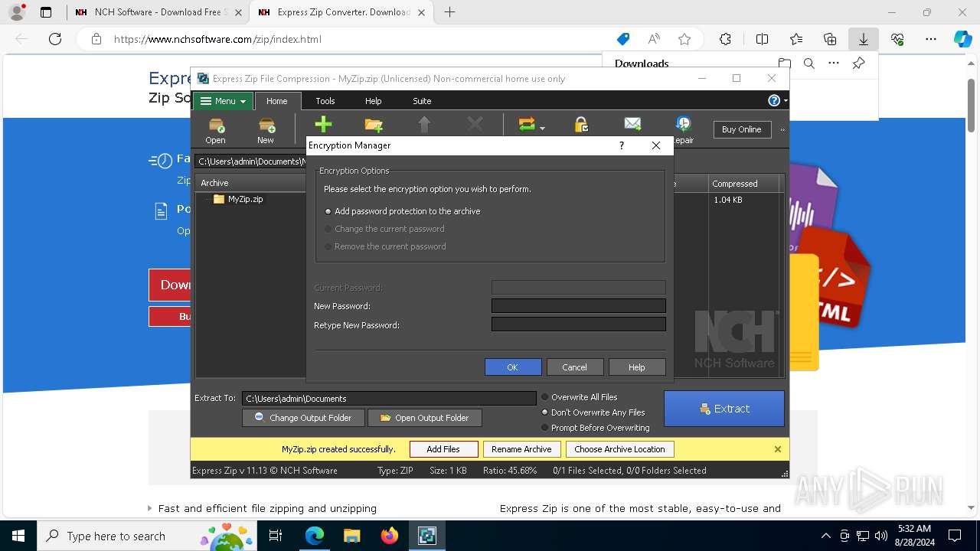Expand the help icon dropdown arrow
This screenshot has width=980, height=551.
pyautogui.click(x=785, y=101)
